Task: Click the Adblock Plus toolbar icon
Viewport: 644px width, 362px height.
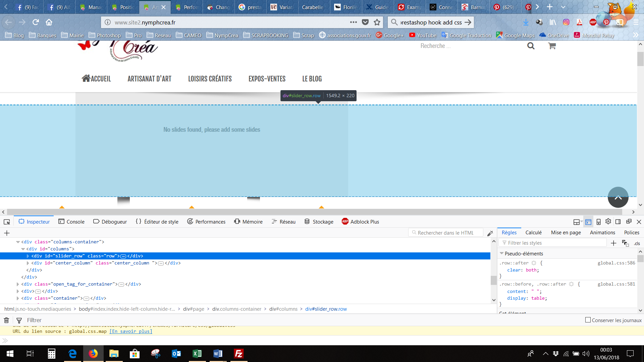Action: coord(593,22)
